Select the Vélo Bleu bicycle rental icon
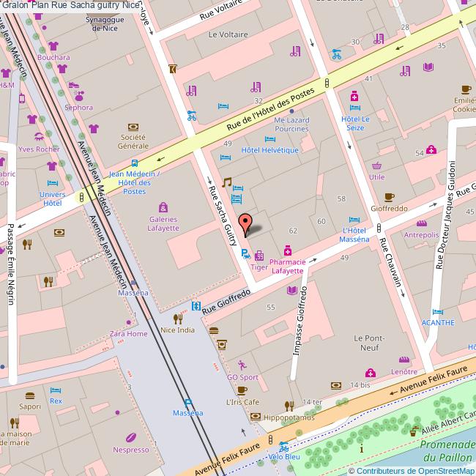The height and width of the screenshot is (476, 476). pos(283,445)
